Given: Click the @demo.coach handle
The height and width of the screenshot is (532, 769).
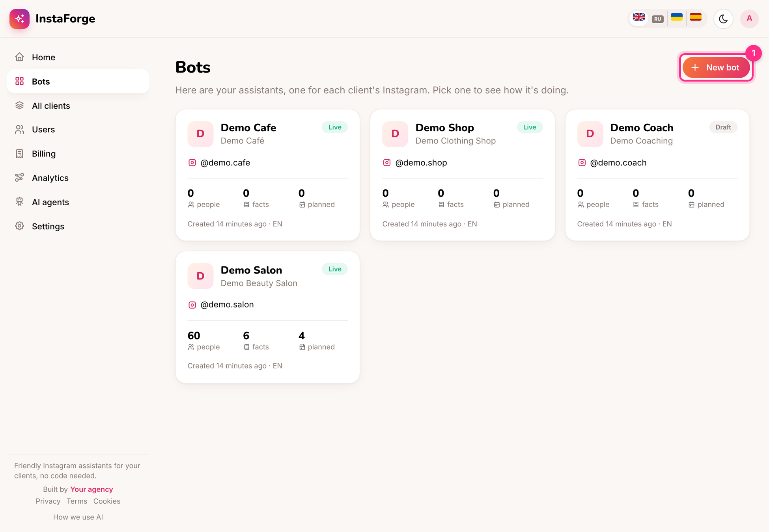Looking at the screenshot, I should [x=618, y=163].
